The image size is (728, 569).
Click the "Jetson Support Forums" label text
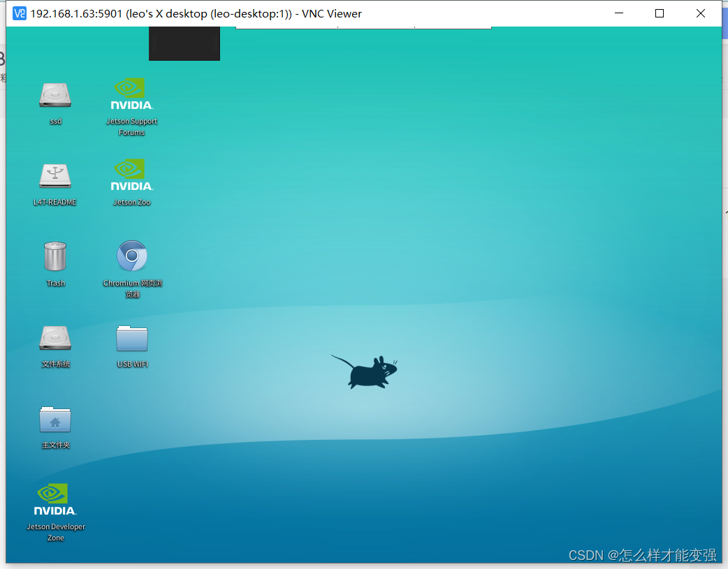(132, 126)
